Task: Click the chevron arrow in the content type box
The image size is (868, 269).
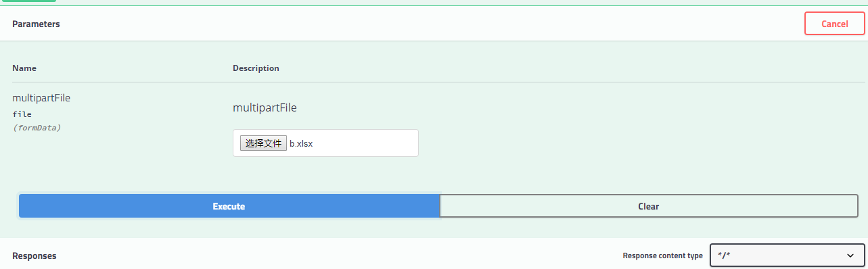Action: 850,255
